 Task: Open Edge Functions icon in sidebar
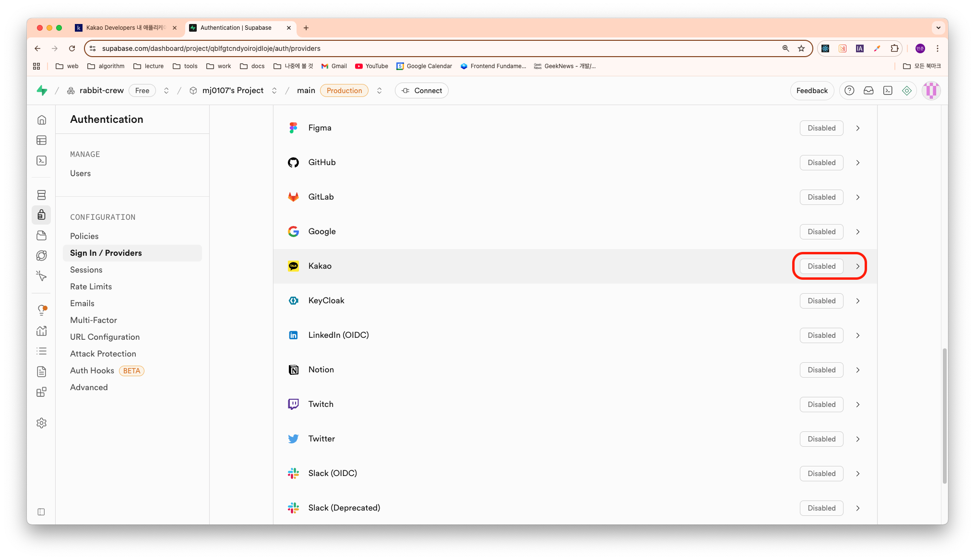click(x=42, y=255)
